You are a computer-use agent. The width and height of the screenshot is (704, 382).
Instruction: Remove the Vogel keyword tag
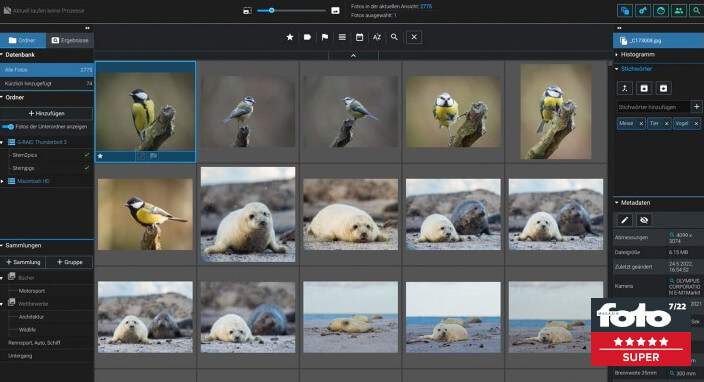(696, 123)
